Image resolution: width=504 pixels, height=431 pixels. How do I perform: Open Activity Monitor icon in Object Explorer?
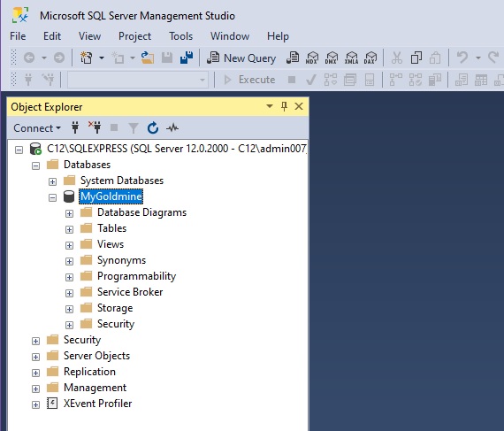172,128
